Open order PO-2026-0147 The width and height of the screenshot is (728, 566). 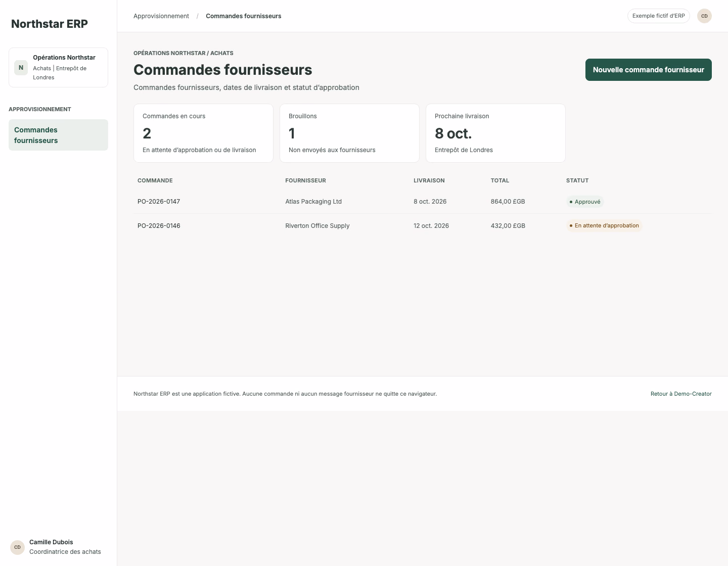(x=159, y=202)
